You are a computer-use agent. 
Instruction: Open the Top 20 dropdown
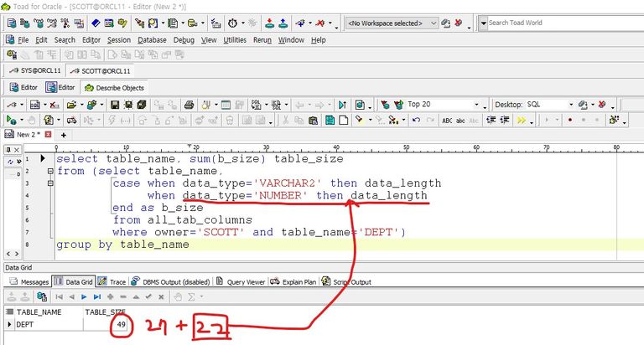coord(476,105)
